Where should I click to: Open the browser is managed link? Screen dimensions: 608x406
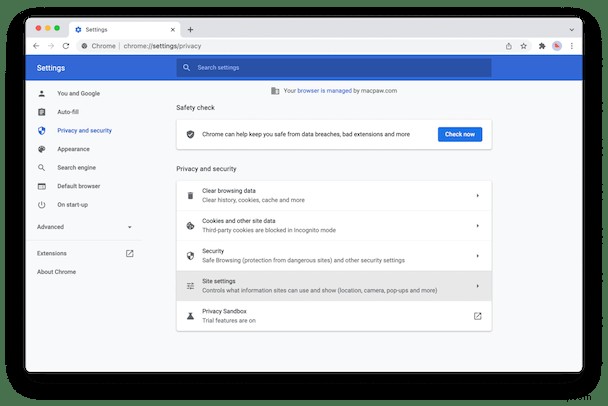click(324, 91)
